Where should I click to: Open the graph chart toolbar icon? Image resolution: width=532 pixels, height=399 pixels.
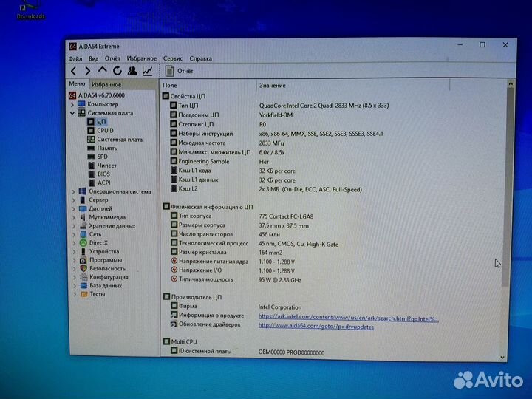(x=148, y=71)
